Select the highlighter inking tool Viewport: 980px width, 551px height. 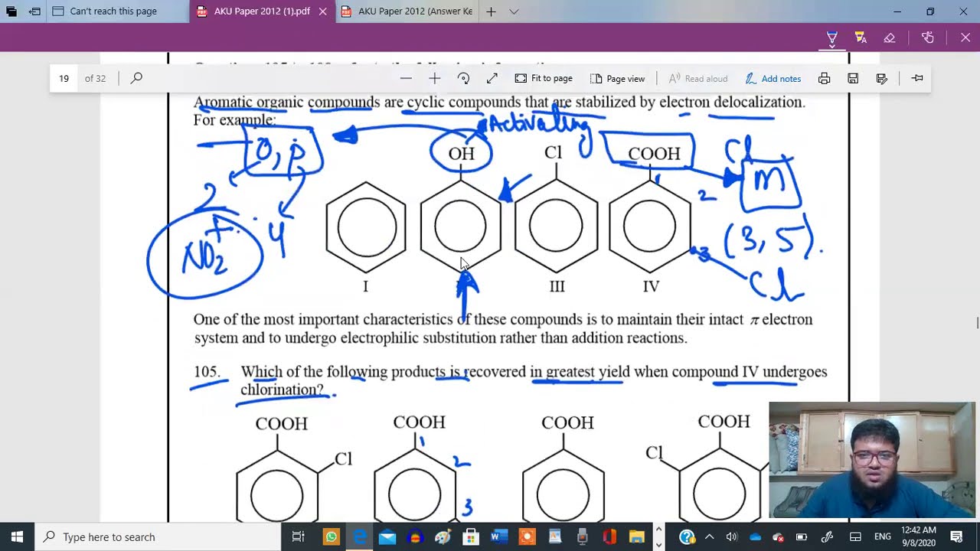[x=861, y=37]
